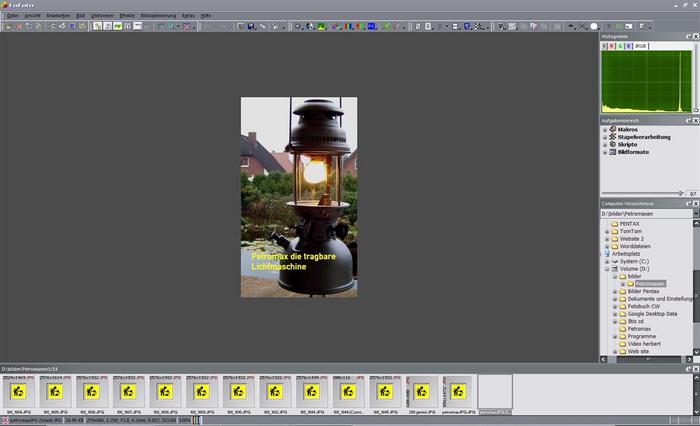Click the green landscape image toolbar icon
The image size is (700, 426).
321,27
